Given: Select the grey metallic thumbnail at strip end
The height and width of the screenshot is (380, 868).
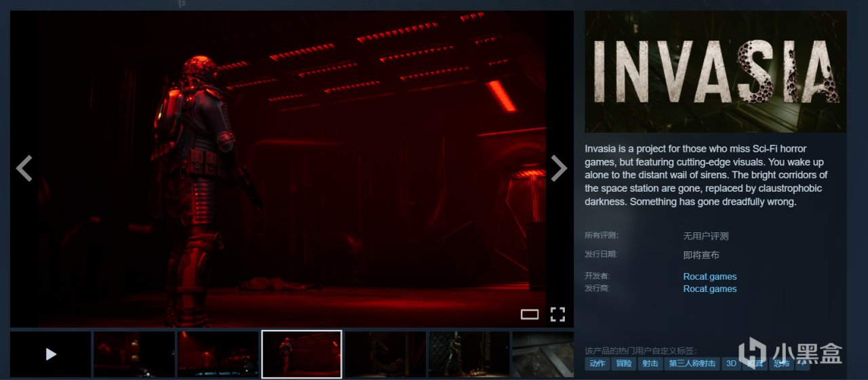Looking at the screenshot, I should point(542,354).
